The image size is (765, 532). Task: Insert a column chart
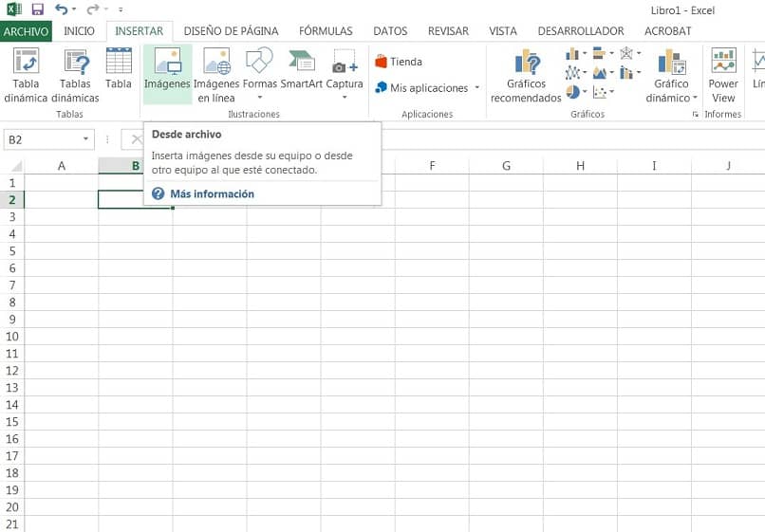click(571, 53)
